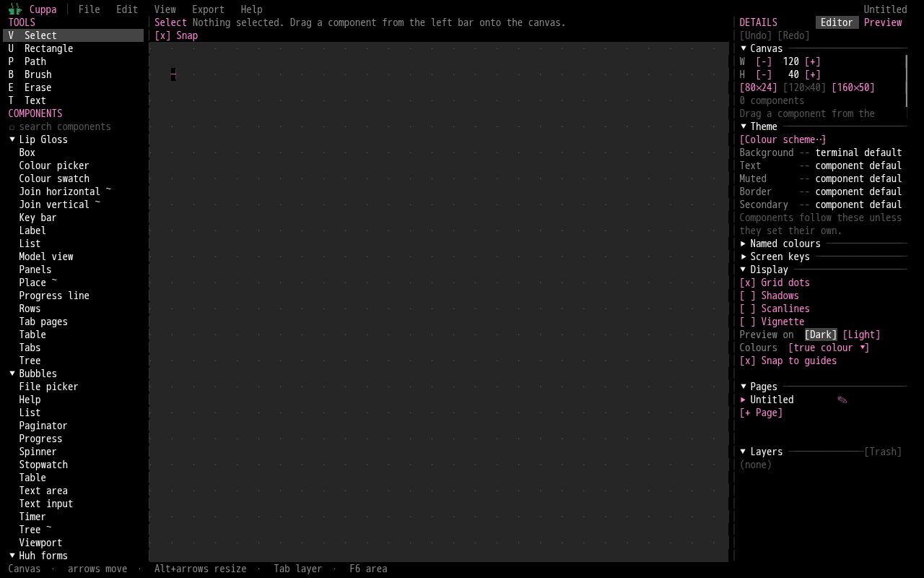Switch to the Preview tab
Screen dimensions: 924x578
point(883,22)
